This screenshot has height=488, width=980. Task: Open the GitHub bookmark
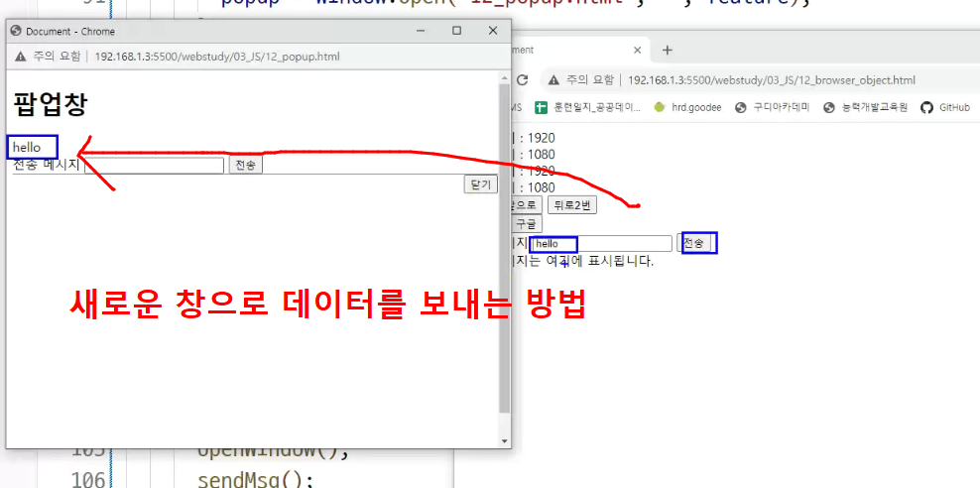[x=945, y=107]
